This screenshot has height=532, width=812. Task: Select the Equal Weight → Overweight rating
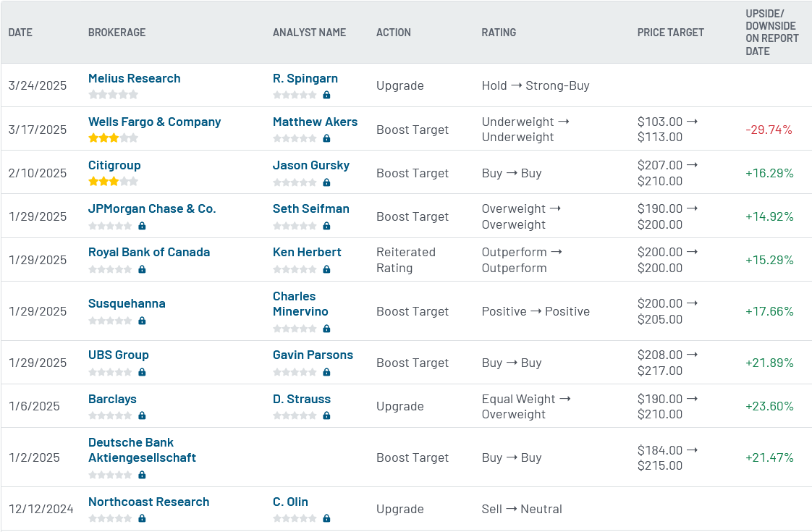tap(526, 407)
